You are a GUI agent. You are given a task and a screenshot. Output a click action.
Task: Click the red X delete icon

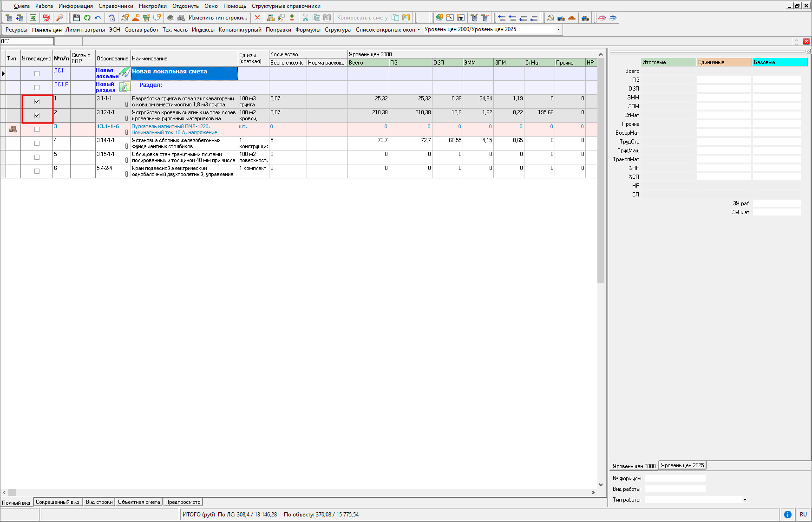(257, 18)
